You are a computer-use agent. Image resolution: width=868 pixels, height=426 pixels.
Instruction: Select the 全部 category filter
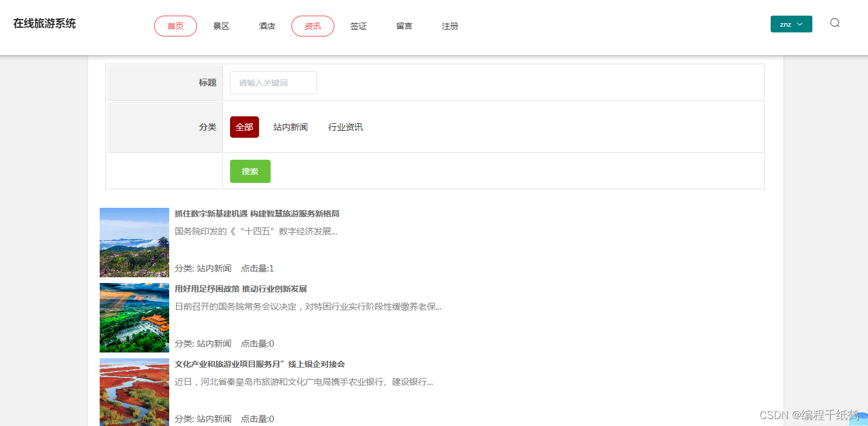coord(244,127)
